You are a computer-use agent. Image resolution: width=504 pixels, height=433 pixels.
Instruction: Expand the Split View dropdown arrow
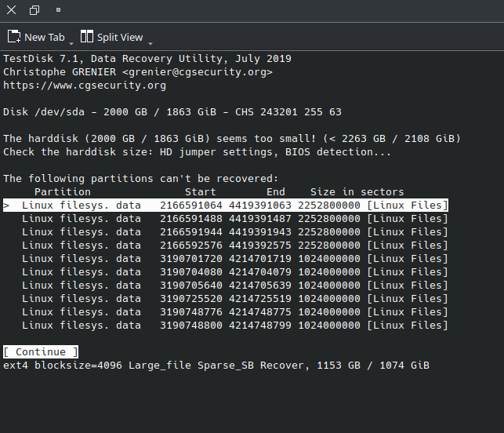coord(150,42)
